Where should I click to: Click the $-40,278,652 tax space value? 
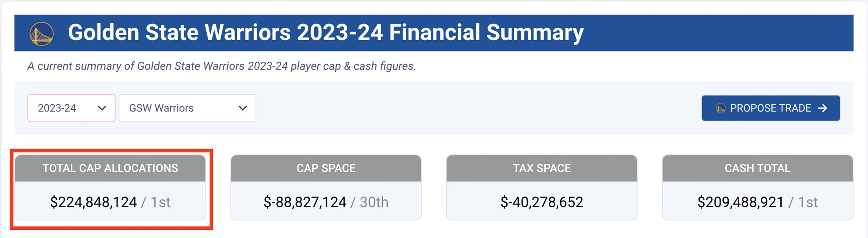click(x=542, y=202)
